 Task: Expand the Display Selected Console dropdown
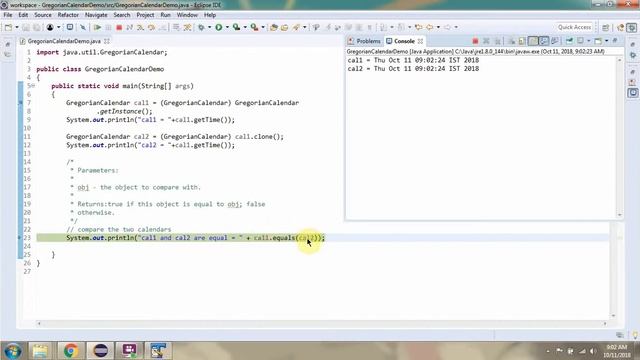[x=589, y=41]
